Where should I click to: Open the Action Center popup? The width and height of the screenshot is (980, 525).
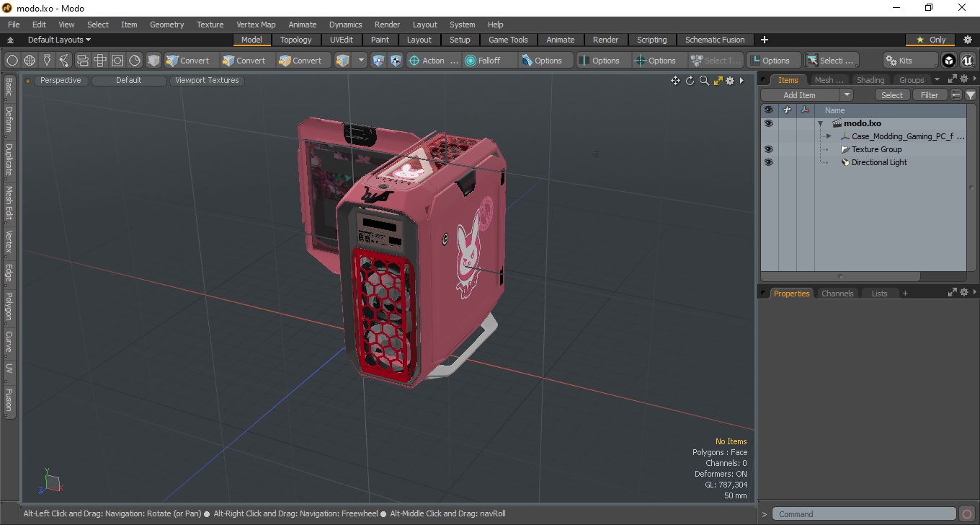(434, 61)
